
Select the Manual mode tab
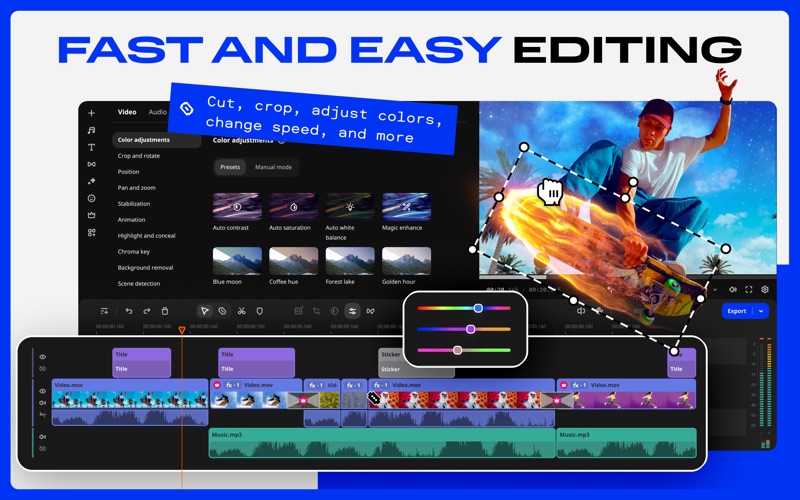(273, 167)
